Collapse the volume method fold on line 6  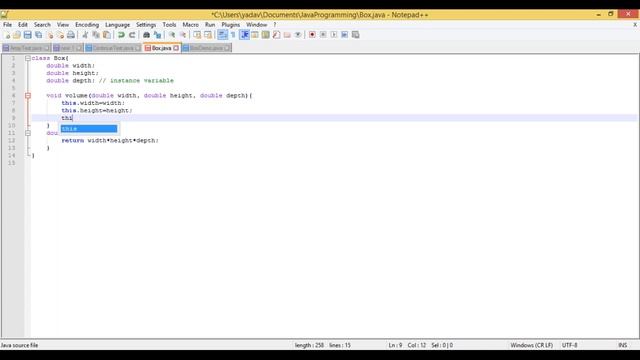click(28, 96)
